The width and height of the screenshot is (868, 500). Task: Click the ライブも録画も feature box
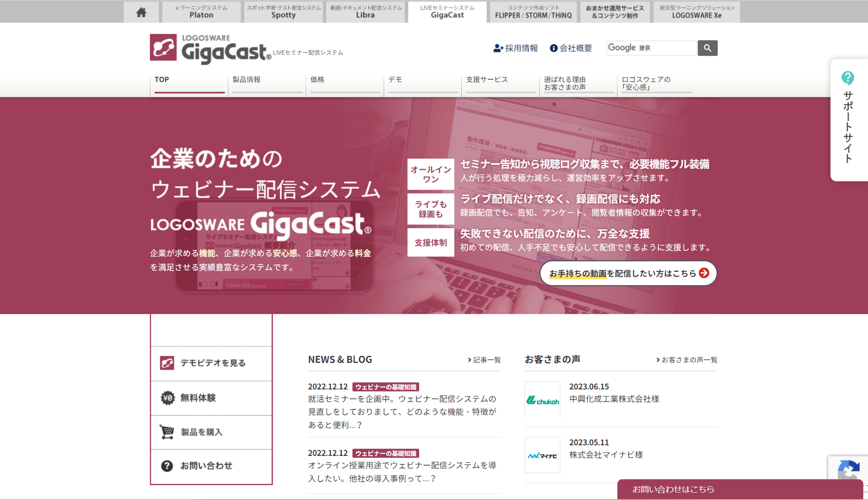pos(431,209)
